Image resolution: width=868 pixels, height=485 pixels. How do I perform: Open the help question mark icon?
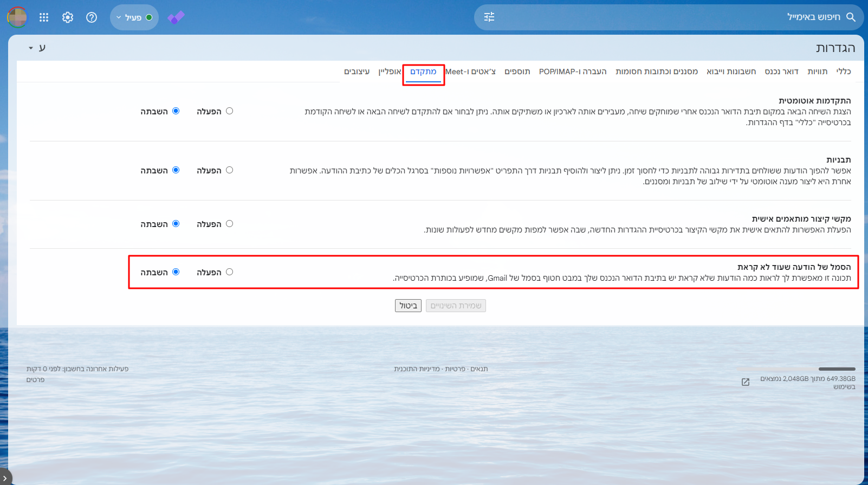click(92, 17)
